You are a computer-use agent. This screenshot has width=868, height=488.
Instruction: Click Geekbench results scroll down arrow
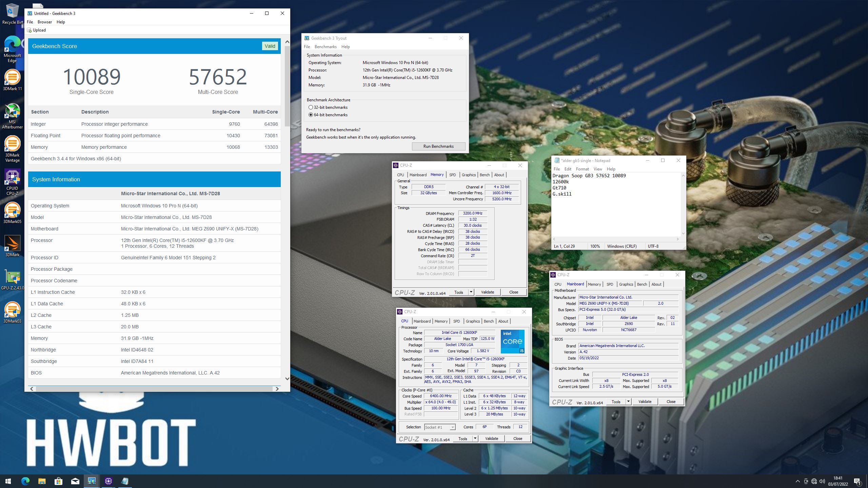tap(287, 379)
